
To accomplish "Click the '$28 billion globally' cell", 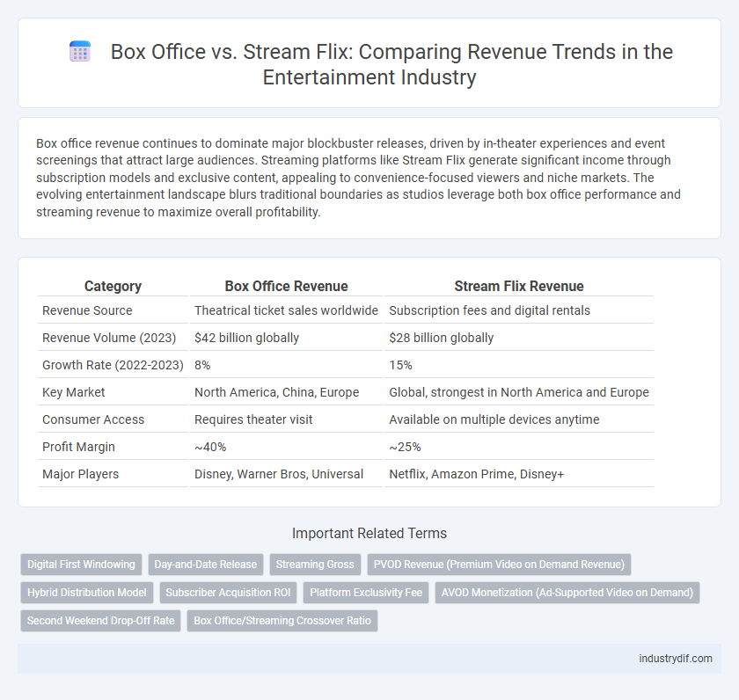I will tap(519, 338).
